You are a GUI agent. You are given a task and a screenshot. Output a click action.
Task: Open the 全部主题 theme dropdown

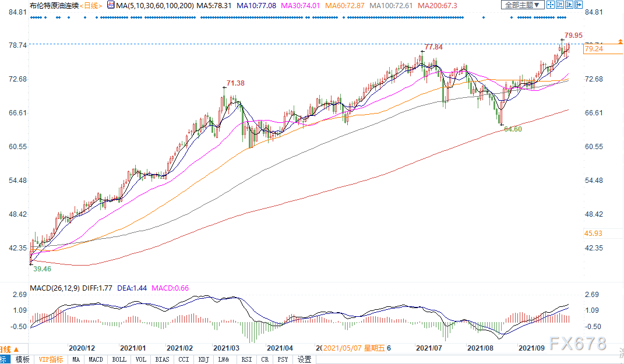pos(523,5)
